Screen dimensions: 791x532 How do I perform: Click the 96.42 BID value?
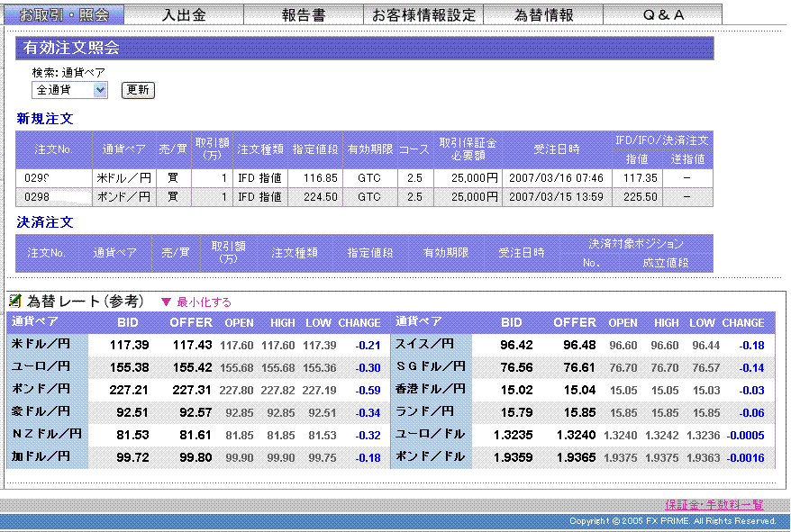point(516,345)
